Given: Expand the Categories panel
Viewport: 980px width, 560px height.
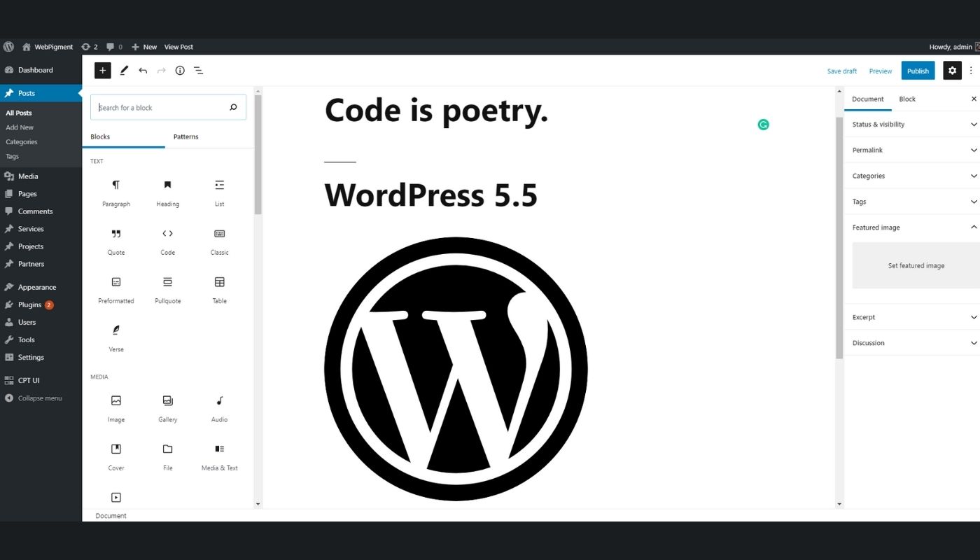Looking at the screenshot, I should [912, 176].
